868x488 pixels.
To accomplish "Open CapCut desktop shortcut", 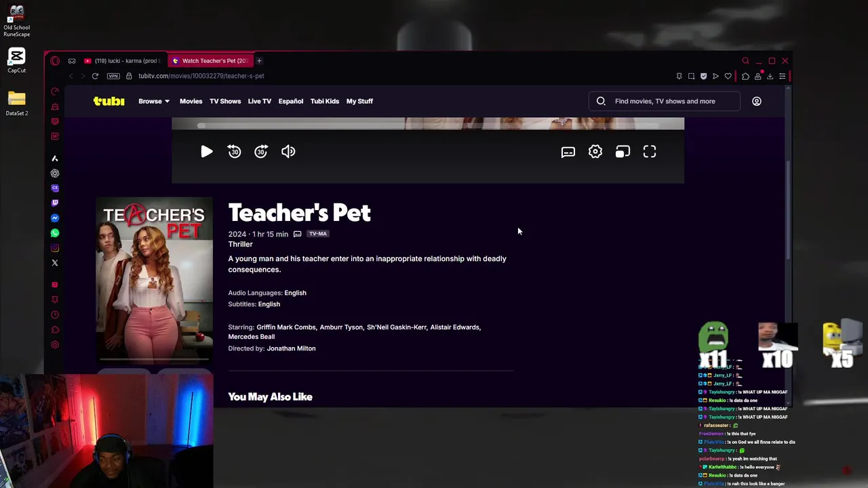I will 17,60.
